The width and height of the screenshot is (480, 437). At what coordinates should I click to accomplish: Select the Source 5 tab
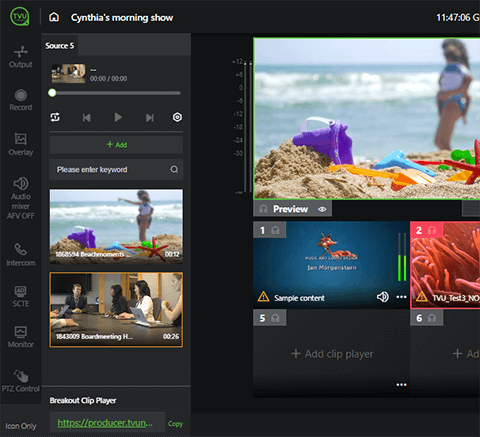click(x=60, y=46)
